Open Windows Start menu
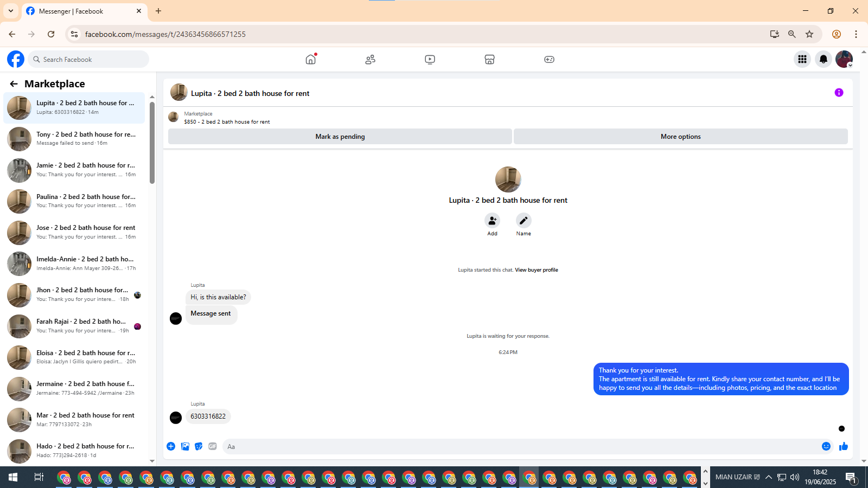 (x=13, y=477)
